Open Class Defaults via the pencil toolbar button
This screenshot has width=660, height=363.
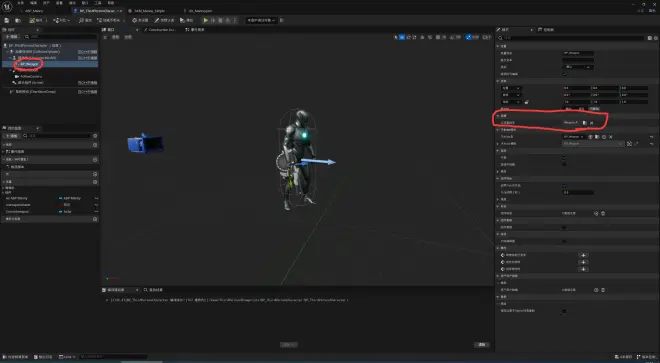click(164, 20)
